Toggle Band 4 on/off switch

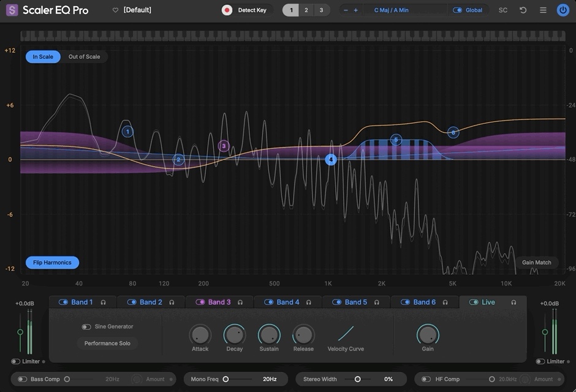click(x=268, y=302)
